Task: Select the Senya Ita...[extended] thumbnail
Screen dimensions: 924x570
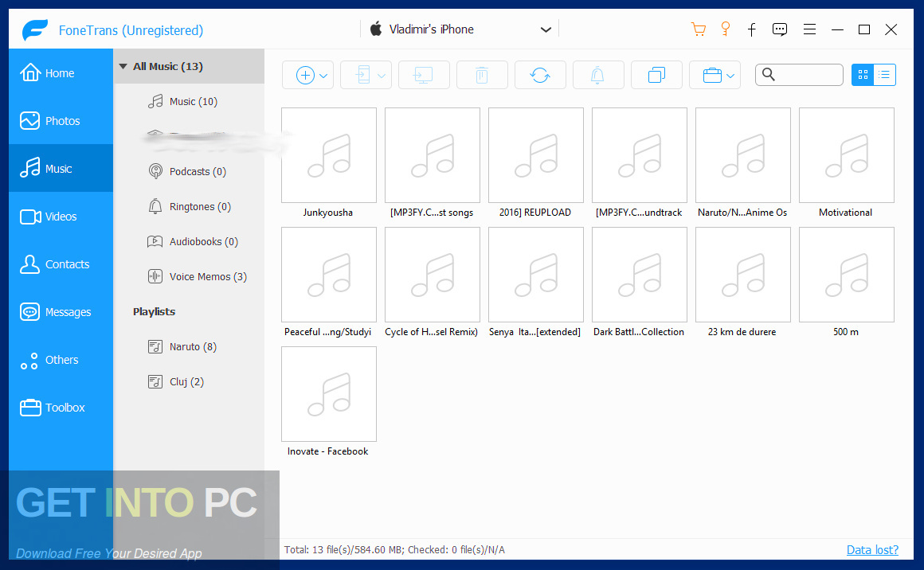Action: click(x=535, y=275)
